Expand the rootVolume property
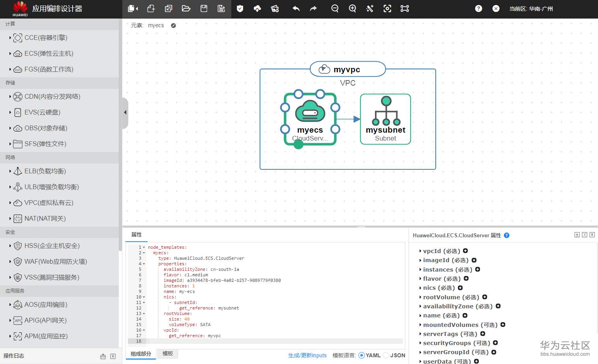Screen dimensions: 598x364 coord(420,297)
